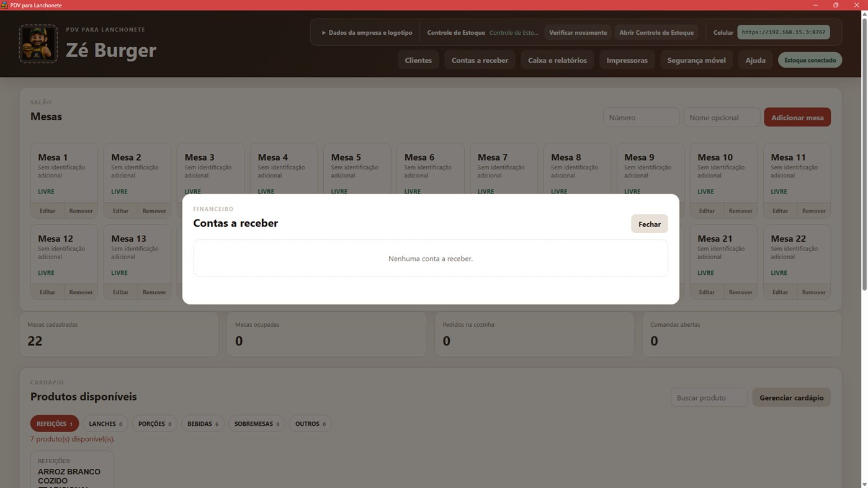Click Remover on Mesa 11
This screenshot has height=488, width=868.
[813, 211]
